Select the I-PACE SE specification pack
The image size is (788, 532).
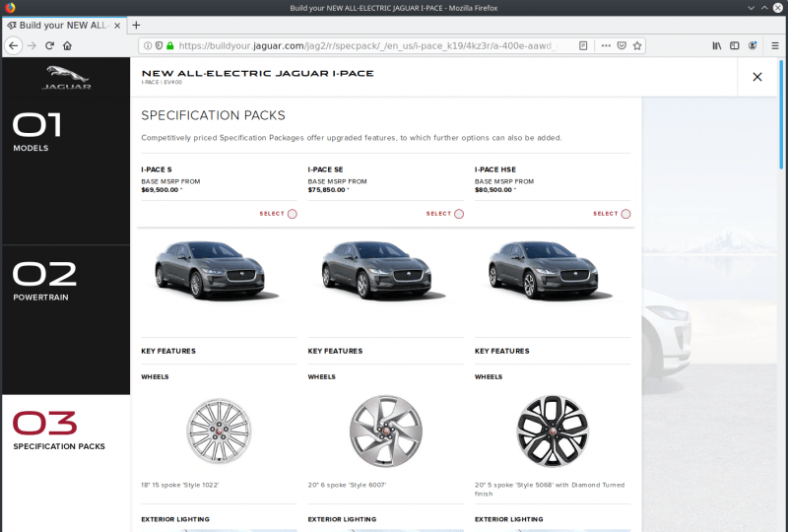point(445,214)
